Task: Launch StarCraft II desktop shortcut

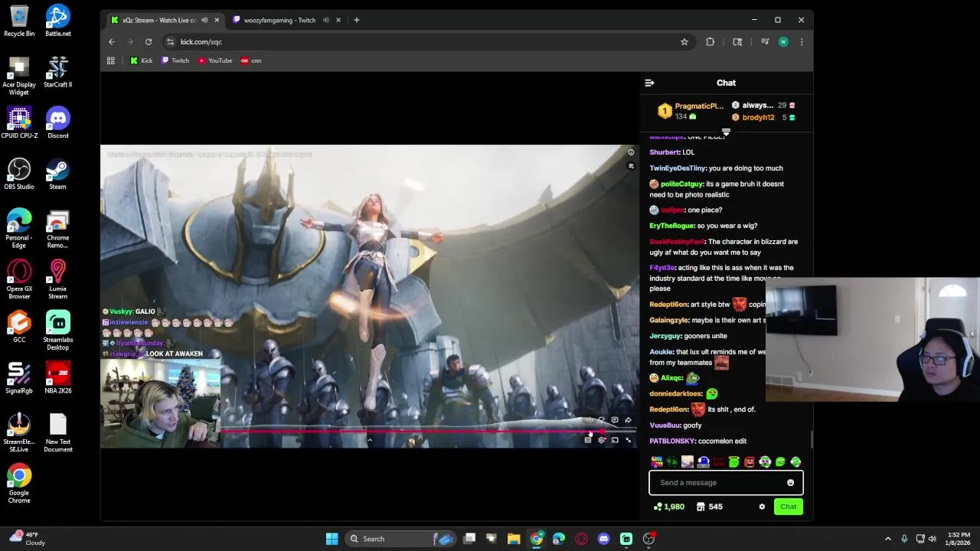Action: tap(57, 73)
